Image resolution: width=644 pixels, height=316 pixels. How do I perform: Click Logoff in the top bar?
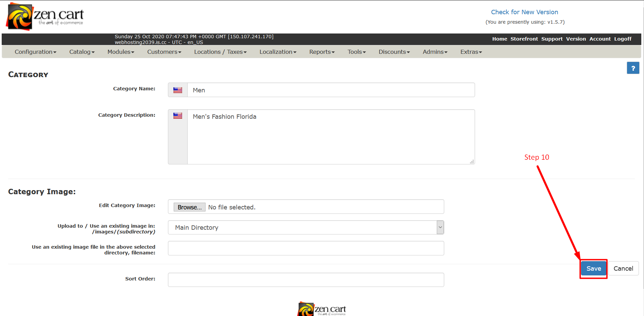[x=623, y=39]
